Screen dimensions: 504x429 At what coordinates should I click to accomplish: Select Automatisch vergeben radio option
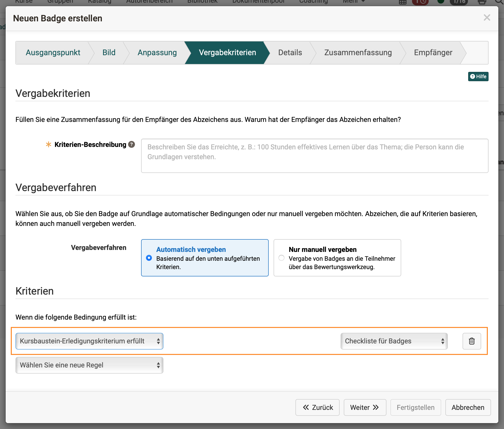(149, 258)
